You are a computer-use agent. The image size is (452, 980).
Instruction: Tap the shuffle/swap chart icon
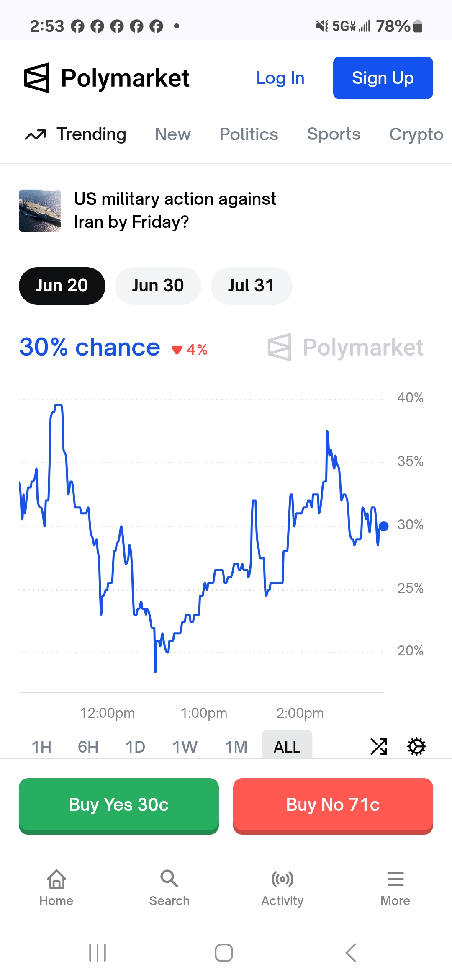pyautogui.click(x=379, y=746)
